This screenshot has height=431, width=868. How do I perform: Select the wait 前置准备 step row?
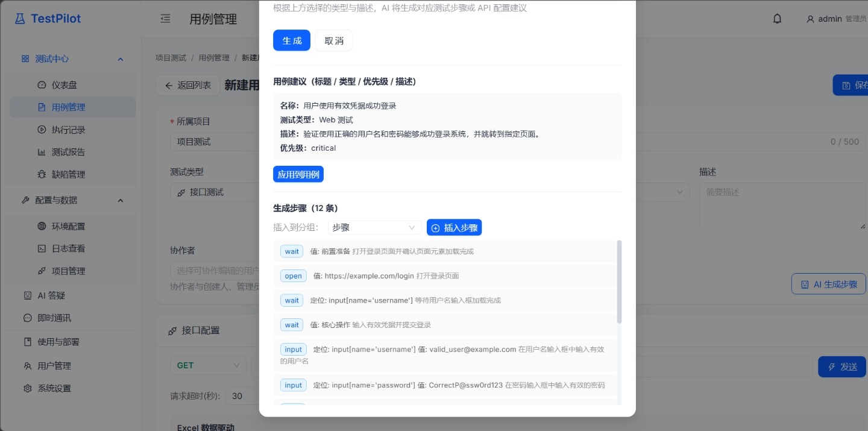pos(445,251)
